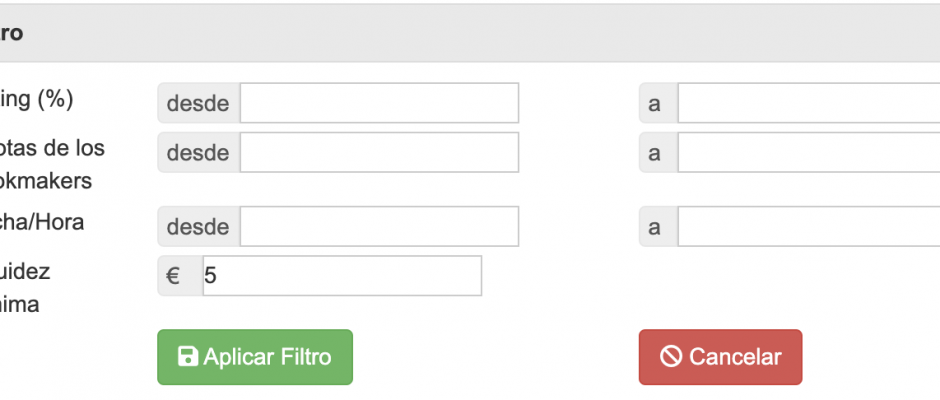The width and height of the screenshot is (940, 400).
Task: Click the red Cancelar button
Action: pyautogui.click(x=720, y=357)
